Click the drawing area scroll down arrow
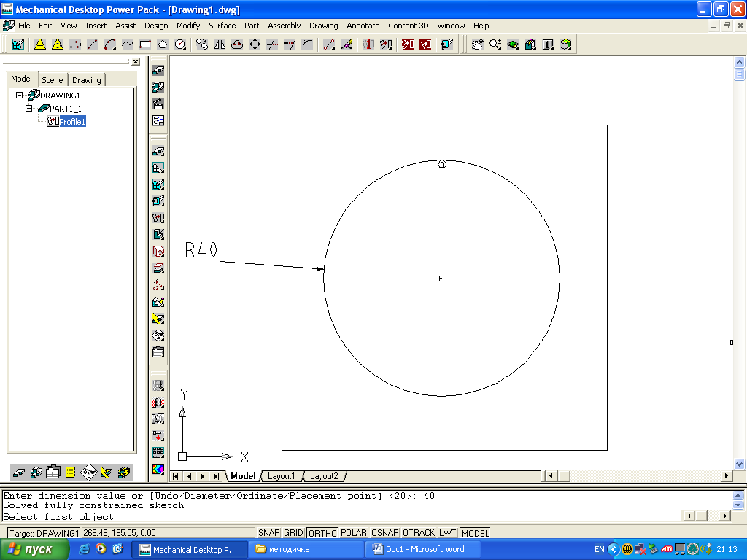The height and width of the screenshot is (560, 747). [x=739, y=464]
